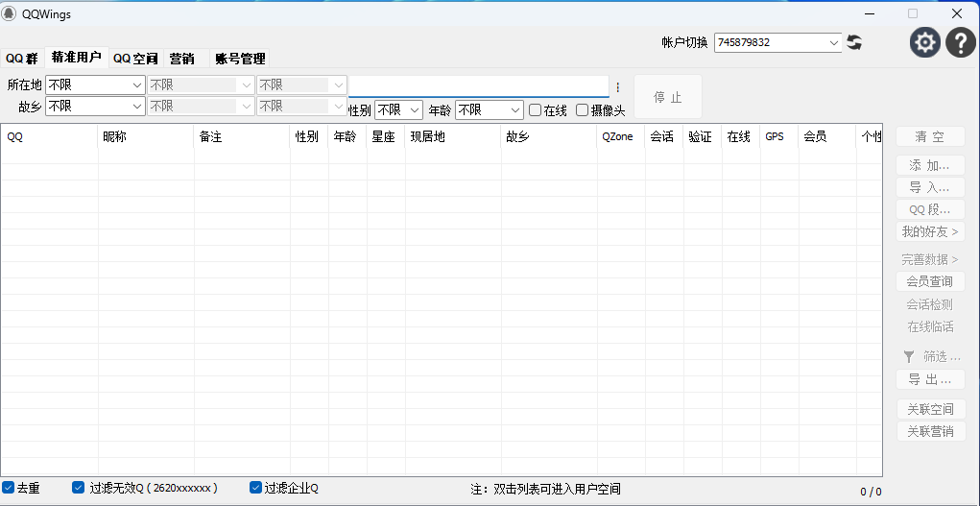Disable the 过滤企业Q checkbox
The image size is (980, 506).
click(256, 488)
